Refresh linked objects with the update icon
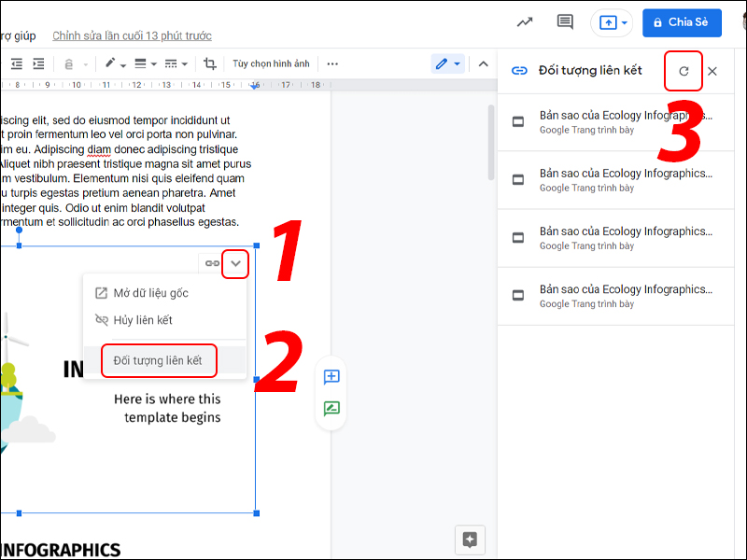 [684, 72]
